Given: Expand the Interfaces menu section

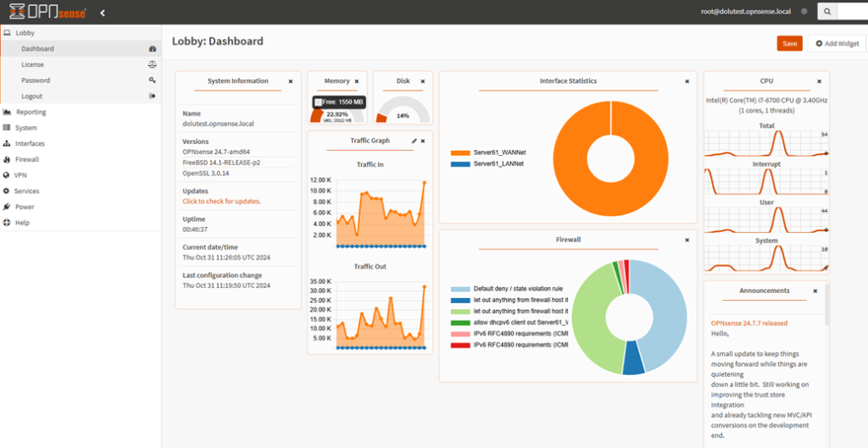Looking at the screenshot, I should (x=81, y=143).
